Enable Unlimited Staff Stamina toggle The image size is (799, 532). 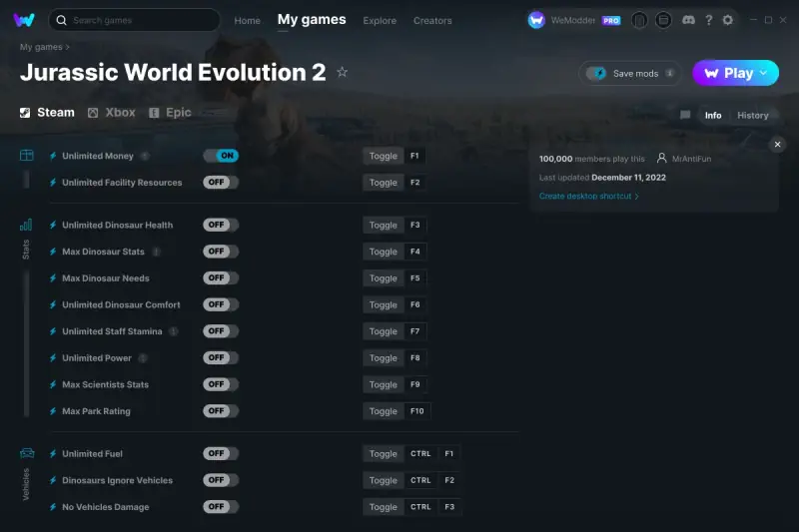[x=221, y=331]
